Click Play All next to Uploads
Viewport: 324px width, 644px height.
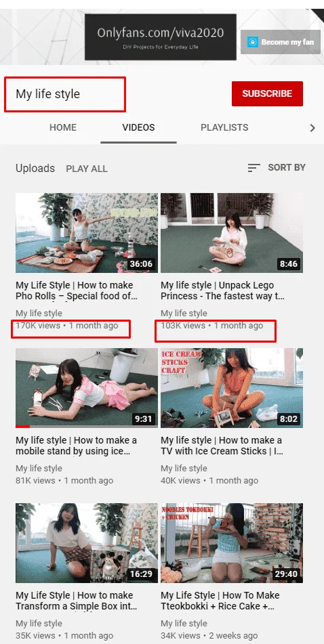point(87,169)
